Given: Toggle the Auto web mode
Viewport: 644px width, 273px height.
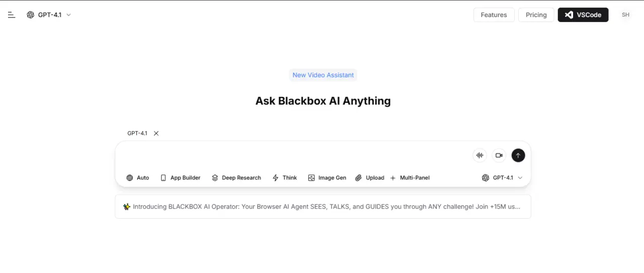Looking at the screenshot, I should click(137, 178).
